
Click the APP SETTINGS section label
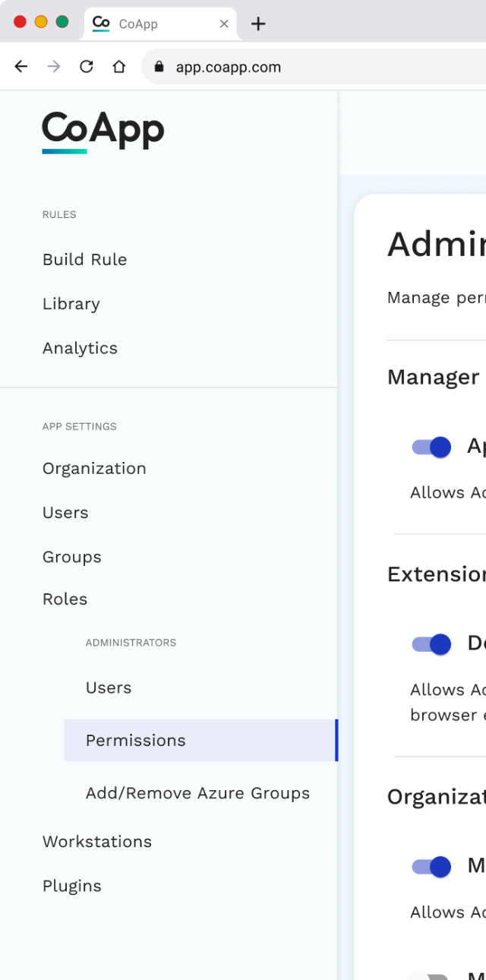point(80,426)
